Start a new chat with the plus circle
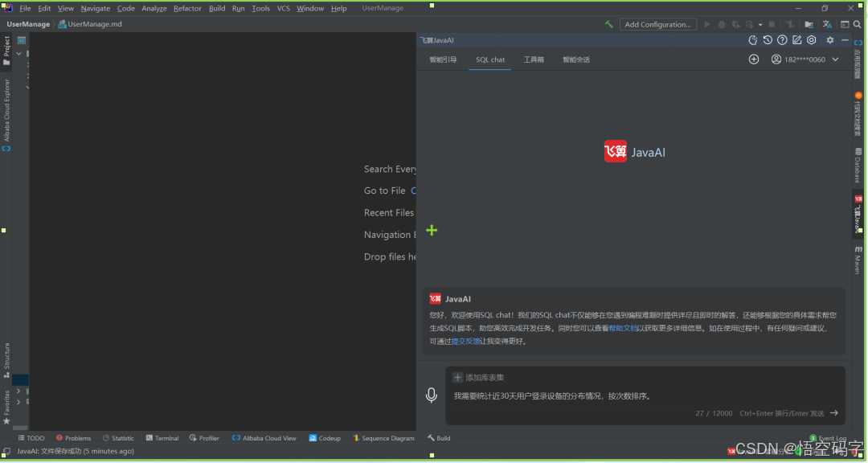 (x=754, y=59)
